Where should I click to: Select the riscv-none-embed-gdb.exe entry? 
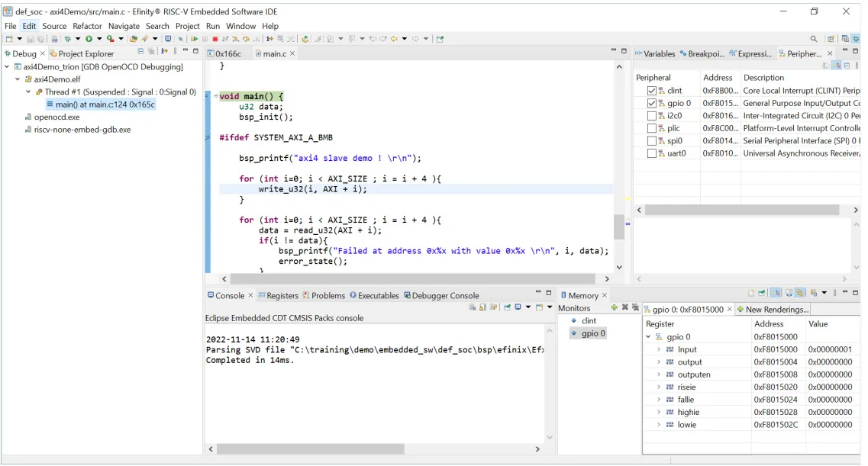click(x=78, y=130)
